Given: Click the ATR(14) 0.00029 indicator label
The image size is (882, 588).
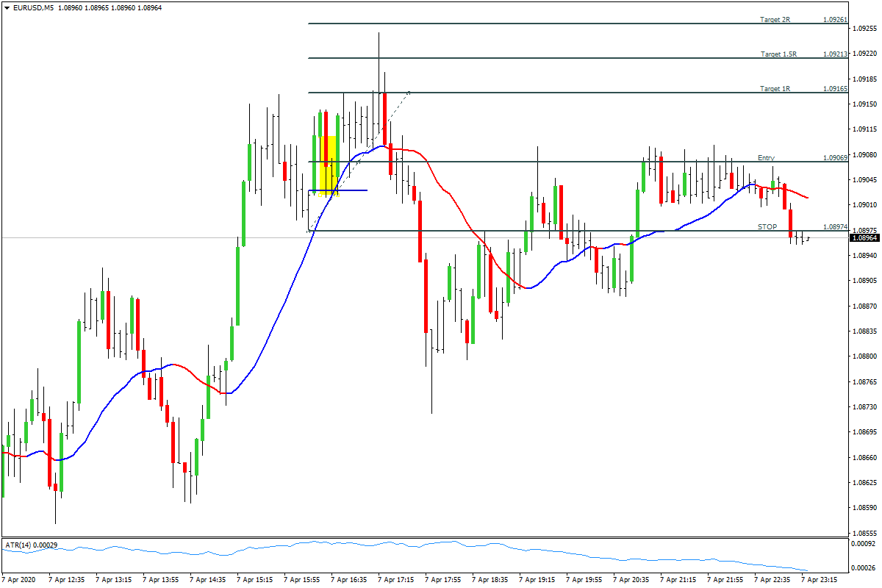Looking at the screenshot, I should click(32, 545).
